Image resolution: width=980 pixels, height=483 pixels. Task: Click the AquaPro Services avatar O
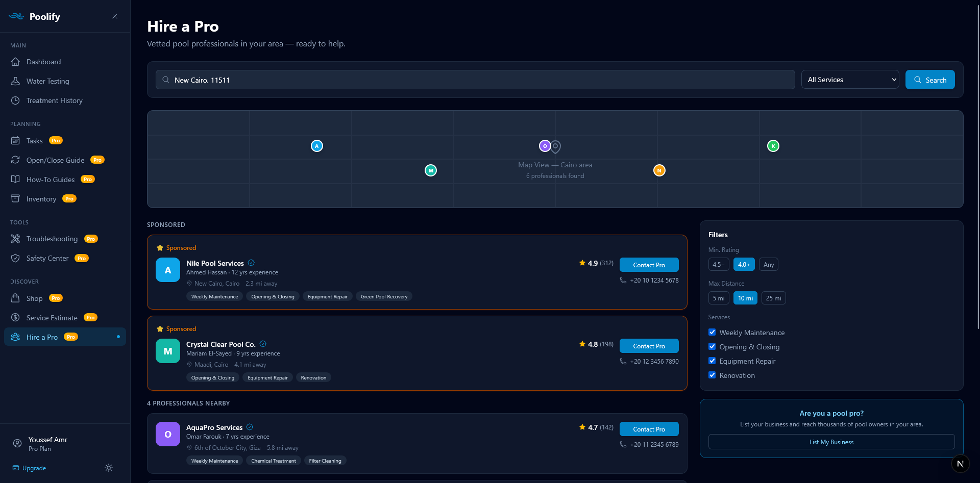point(168,434)
